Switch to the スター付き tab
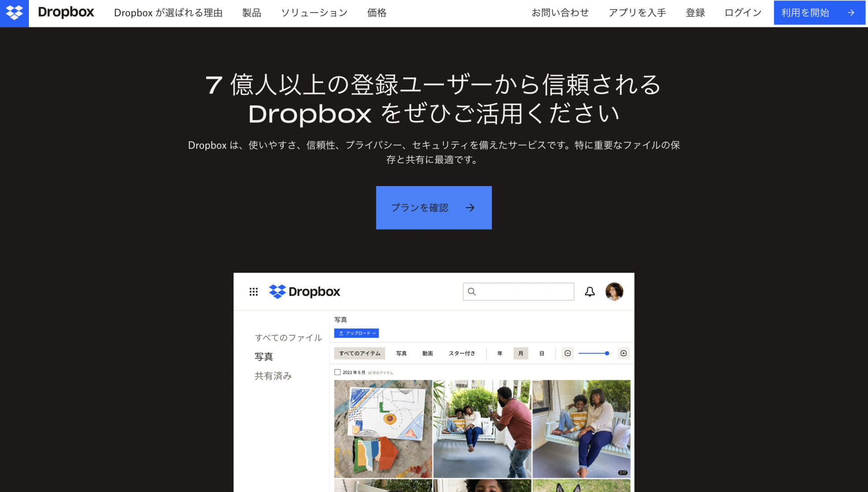The height and width of the screenshot is (492, 868). (x=462, y=353)
